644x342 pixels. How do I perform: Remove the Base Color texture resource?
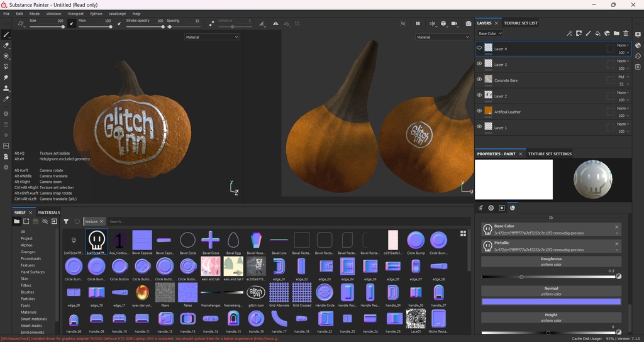tap(616, 226)
